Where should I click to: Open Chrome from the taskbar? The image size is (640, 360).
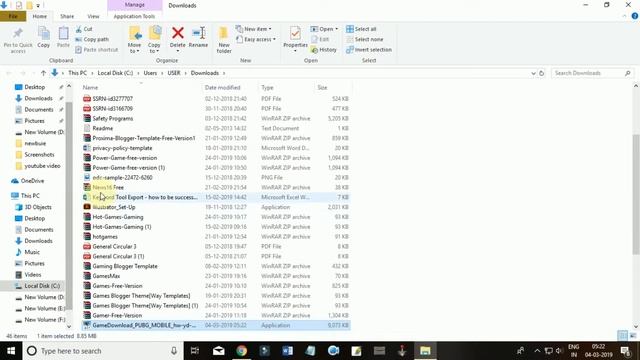pyautogui.click(x=242, y=351)
